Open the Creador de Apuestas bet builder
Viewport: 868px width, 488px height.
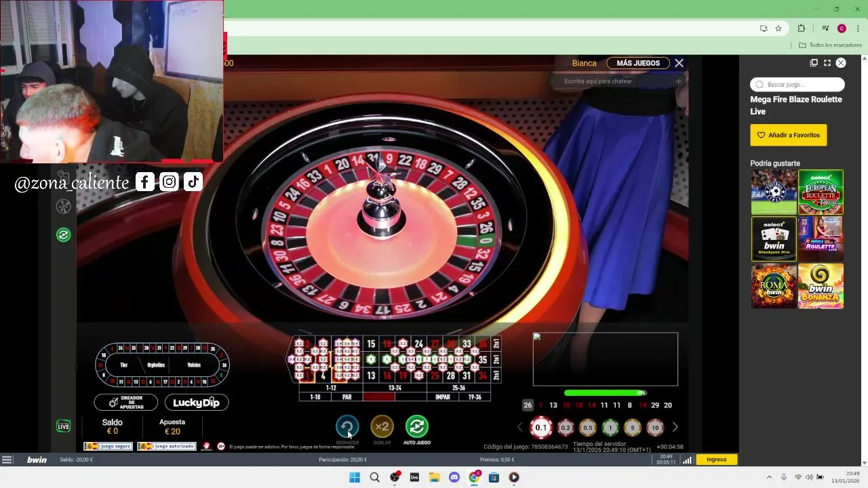point(126,403)
